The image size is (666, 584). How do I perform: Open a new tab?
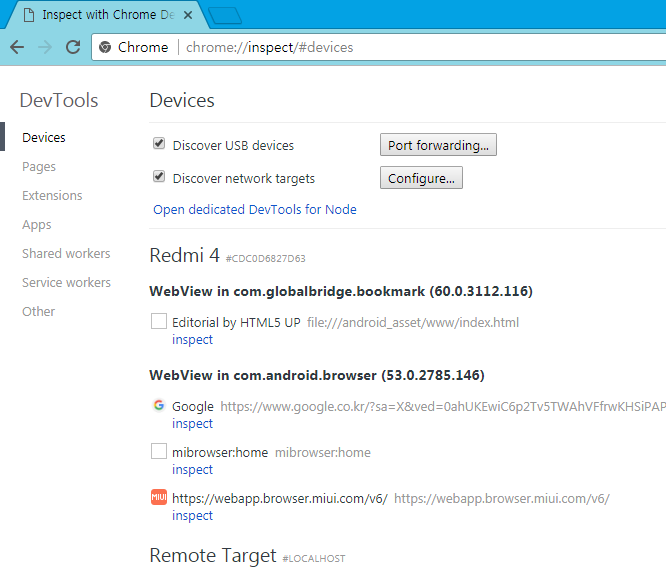225,16
